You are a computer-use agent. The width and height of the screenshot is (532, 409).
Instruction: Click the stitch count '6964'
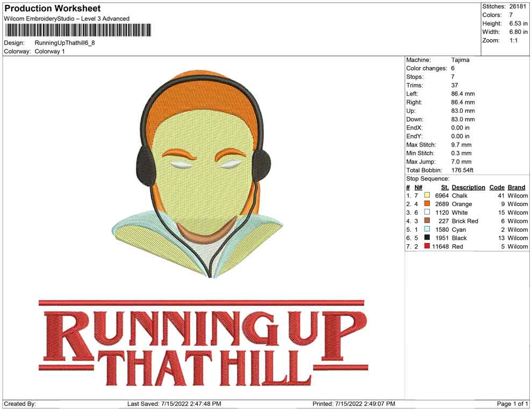pos(442,195)
